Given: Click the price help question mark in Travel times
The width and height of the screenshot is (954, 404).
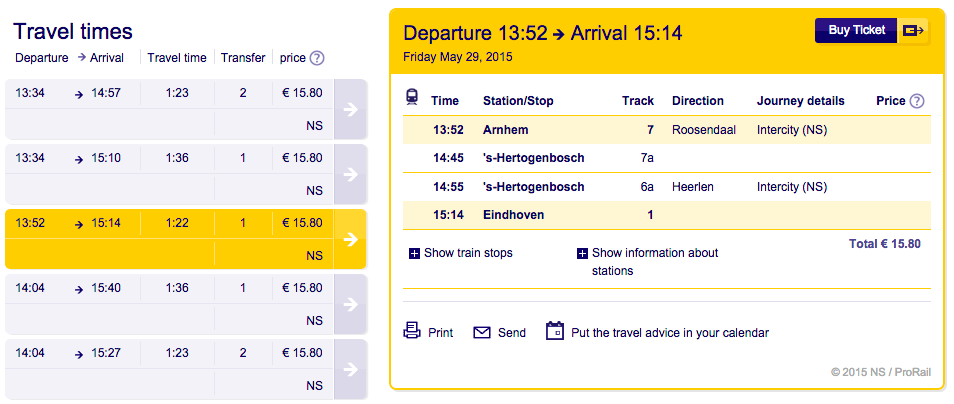Looking at the screenshot, I should (x=317, y=58).
